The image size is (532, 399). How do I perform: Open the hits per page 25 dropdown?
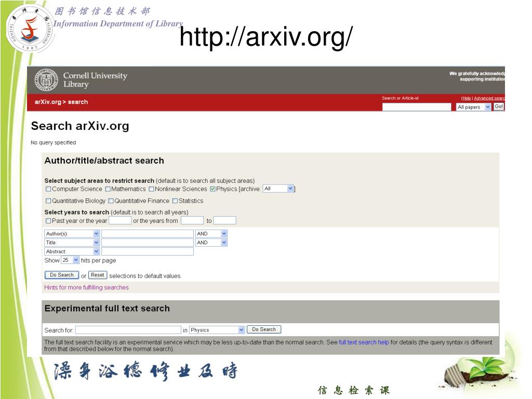[70, 260]
